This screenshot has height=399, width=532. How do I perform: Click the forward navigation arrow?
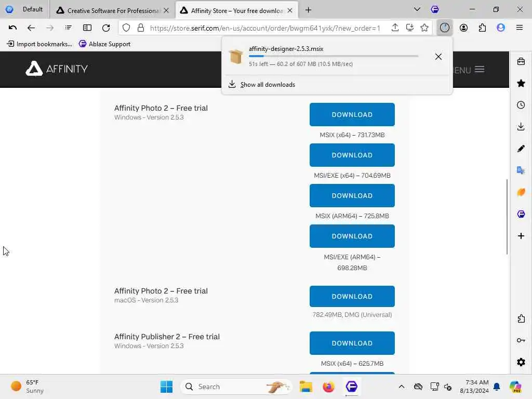tap(50, 28)
